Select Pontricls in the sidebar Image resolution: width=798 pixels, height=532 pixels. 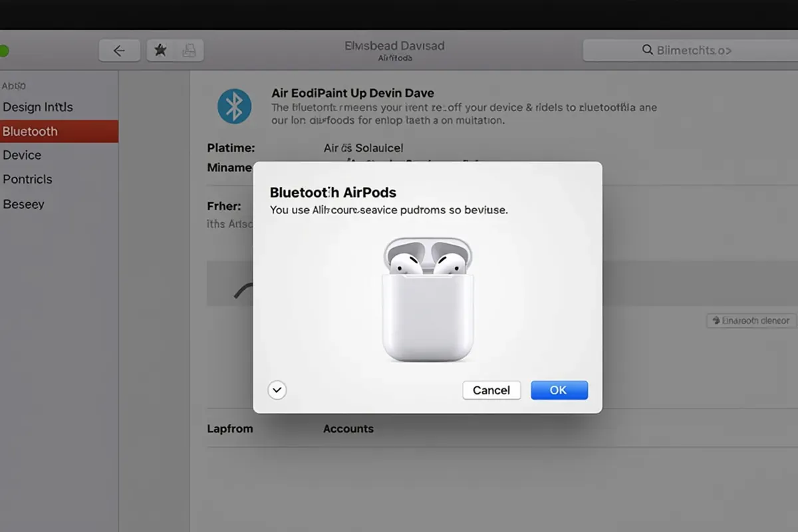(27, 179)
